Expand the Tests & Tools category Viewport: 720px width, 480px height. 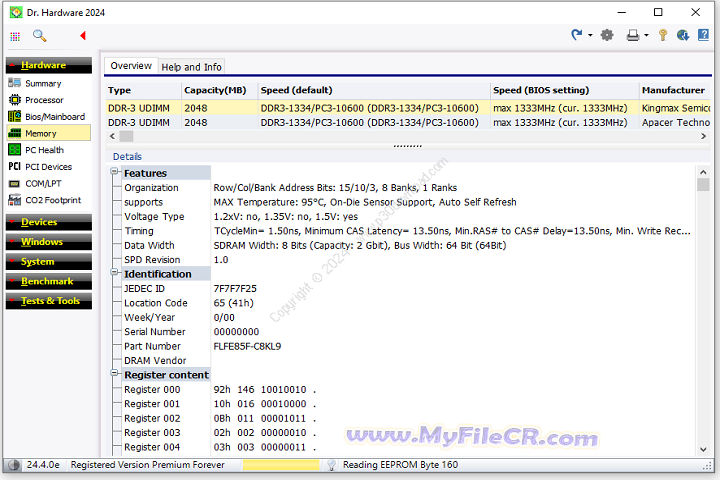[x=49, y=301]
